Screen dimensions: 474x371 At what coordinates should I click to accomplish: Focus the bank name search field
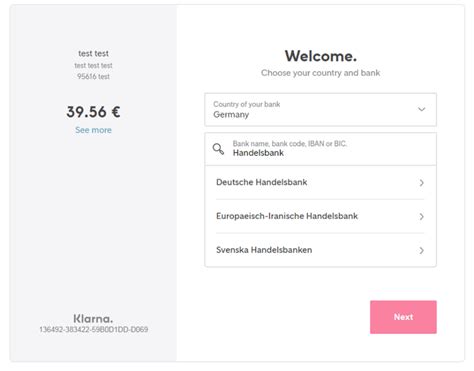point(320,149)
